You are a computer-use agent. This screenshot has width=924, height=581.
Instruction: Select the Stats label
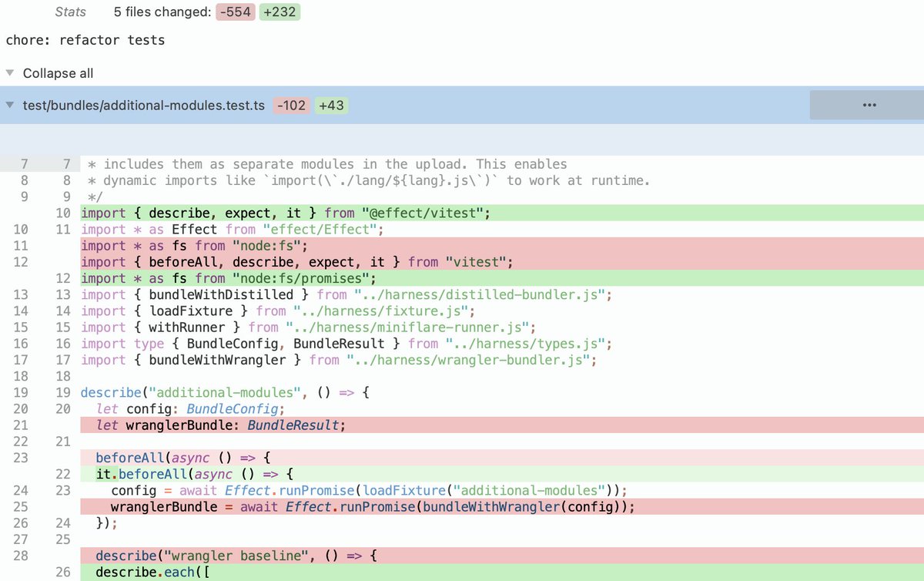tap(71, 12)
